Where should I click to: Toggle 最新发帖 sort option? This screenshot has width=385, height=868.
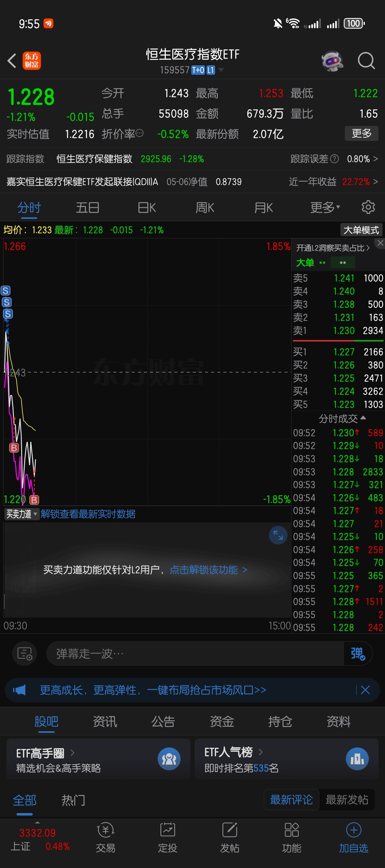coord(346,800)
